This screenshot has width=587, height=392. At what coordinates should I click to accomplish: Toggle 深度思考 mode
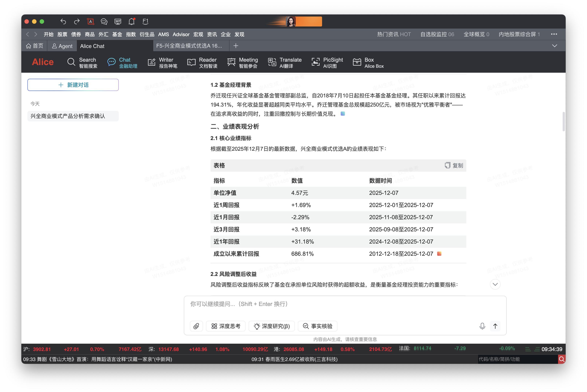tap(226, 326)
